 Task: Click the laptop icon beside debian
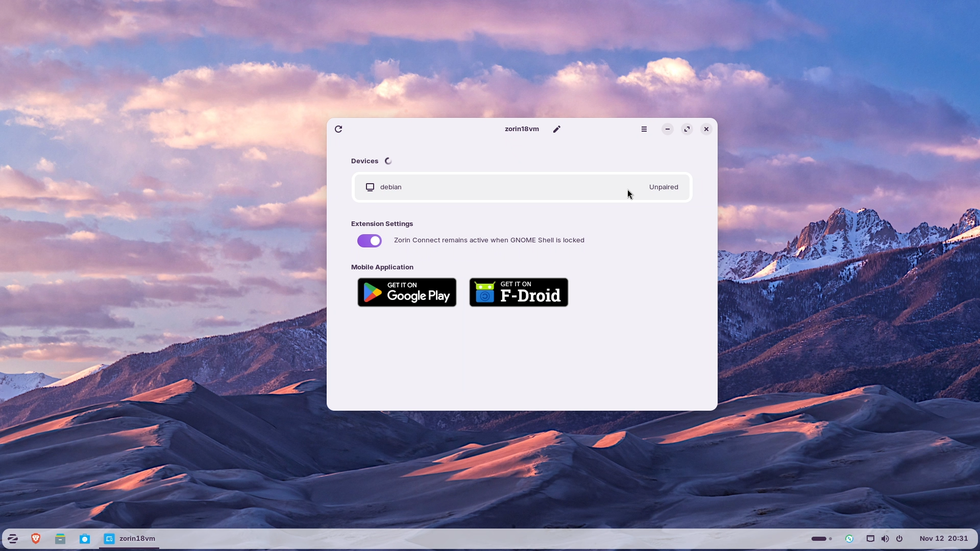tap(370, 187)
